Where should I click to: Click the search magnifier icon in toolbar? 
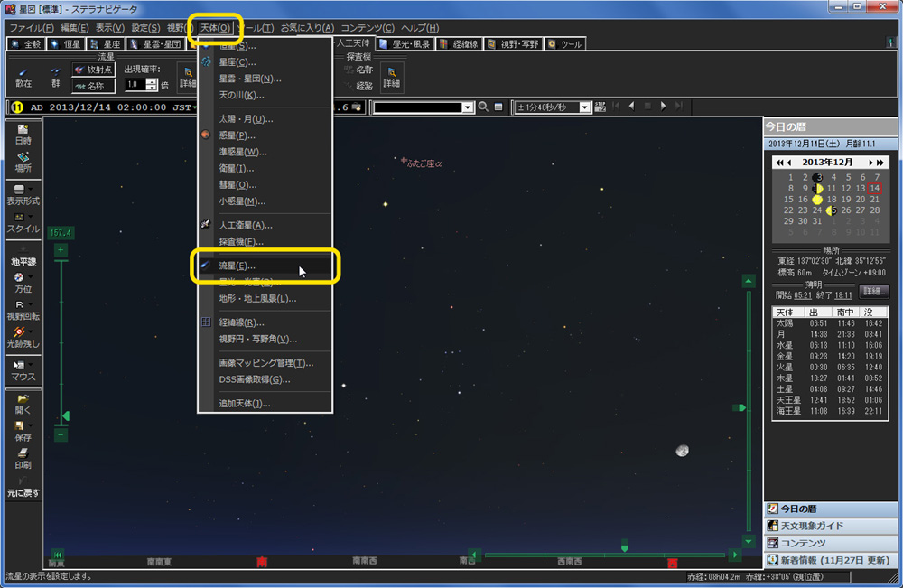pos(484,107)
